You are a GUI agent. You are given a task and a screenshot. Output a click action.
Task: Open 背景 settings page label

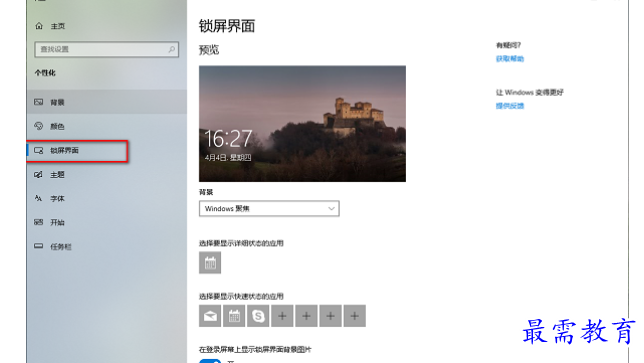57,102
